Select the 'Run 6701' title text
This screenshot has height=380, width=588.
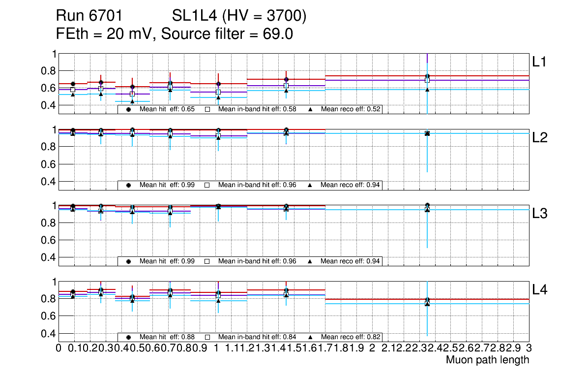(x=89, y=17)
